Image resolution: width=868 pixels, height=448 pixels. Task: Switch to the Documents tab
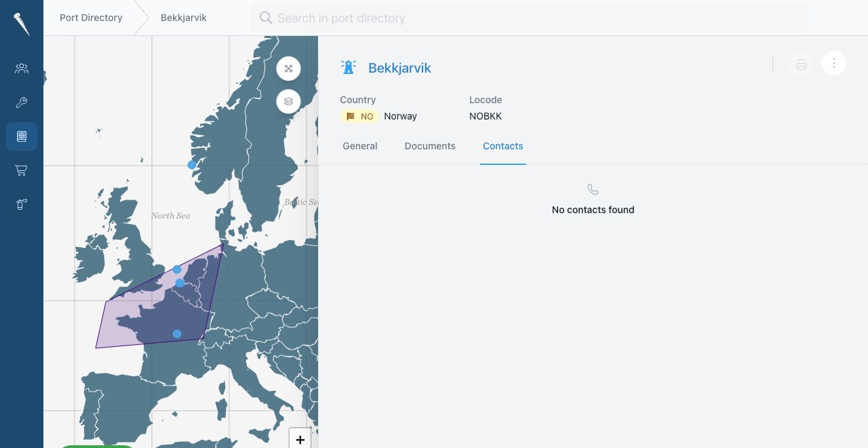[430, 146]
